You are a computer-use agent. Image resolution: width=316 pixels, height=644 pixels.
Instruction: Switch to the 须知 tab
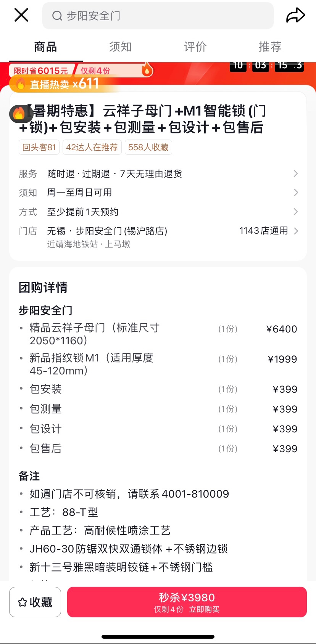pyautogui.click(x=120, y=47)
